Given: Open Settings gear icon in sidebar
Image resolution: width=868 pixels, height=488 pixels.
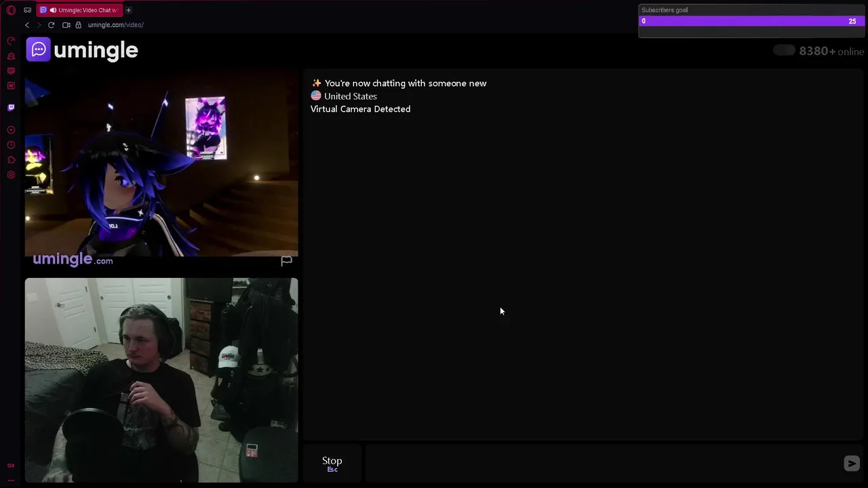Looking at the screenshot, I should coord(11,175).
